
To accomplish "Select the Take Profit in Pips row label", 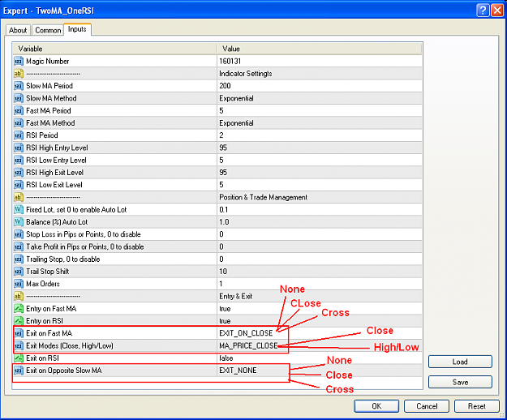I will (x=85, y=246).
